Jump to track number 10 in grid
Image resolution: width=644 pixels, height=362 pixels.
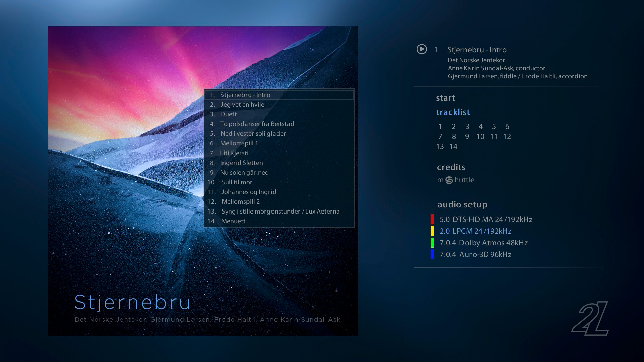tap(480, 137)
